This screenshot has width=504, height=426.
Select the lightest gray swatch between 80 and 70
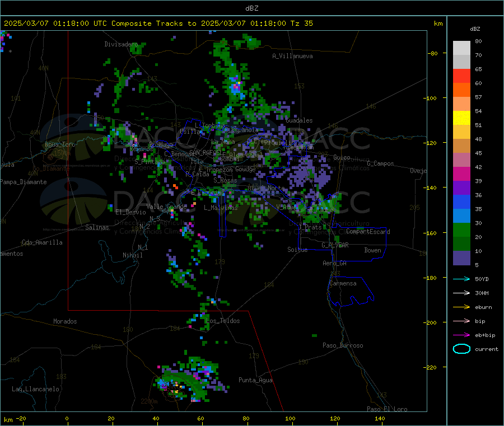[461, 48]
